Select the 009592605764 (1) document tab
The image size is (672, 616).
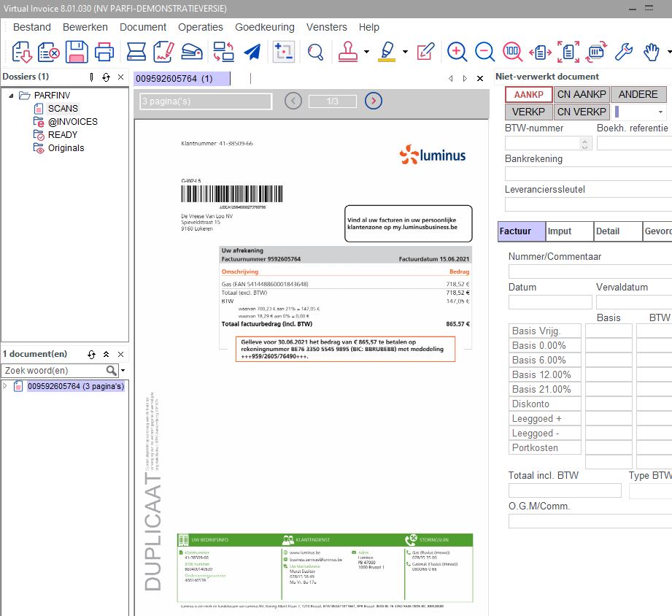tap(182, 79)
